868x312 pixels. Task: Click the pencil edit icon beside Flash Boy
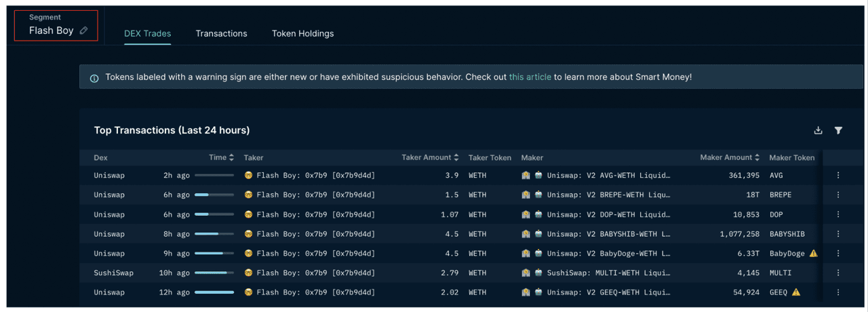83,31
